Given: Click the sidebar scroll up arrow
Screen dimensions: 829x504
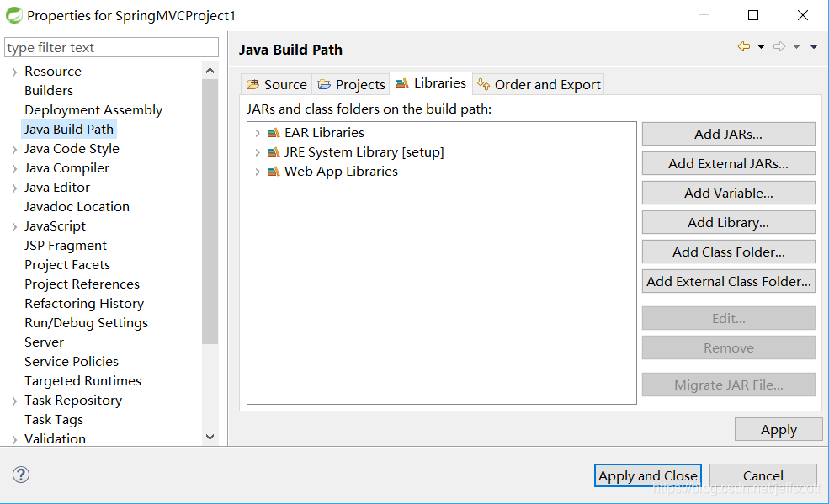Looking at the screenshot, I should (210, 71).
